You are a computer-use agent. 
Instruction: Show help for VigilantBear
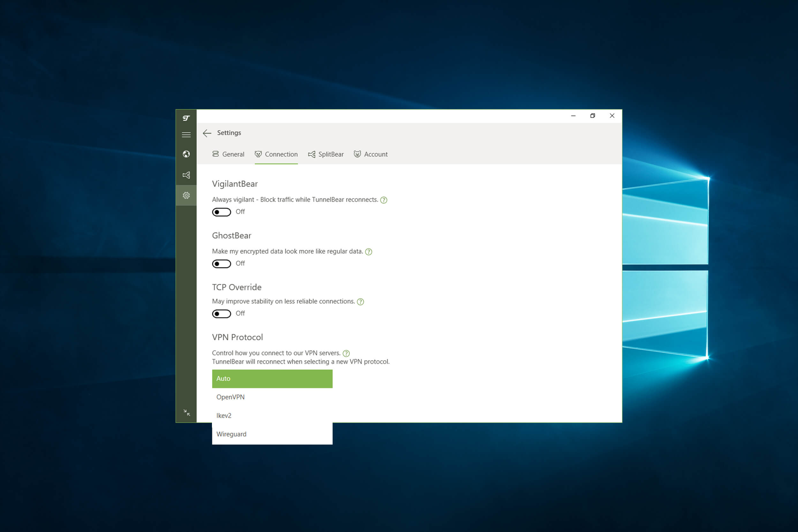384,200
